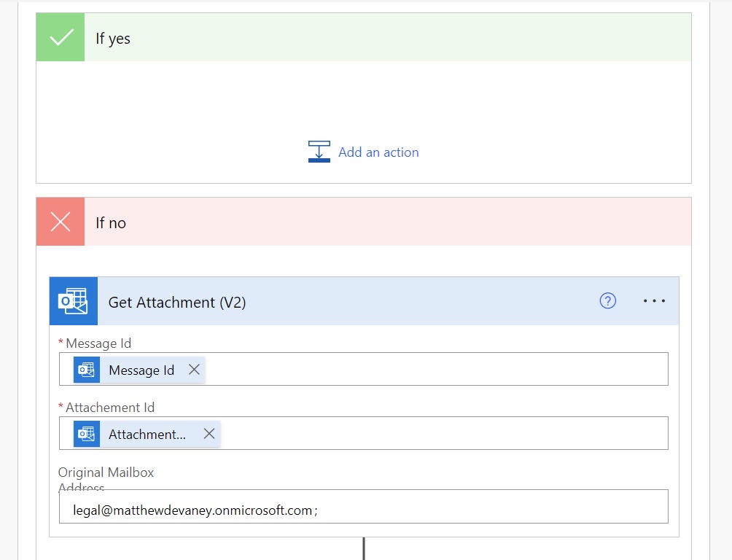Click the Original Mailbox Address field
732x560 pixels.
(364, 506)
